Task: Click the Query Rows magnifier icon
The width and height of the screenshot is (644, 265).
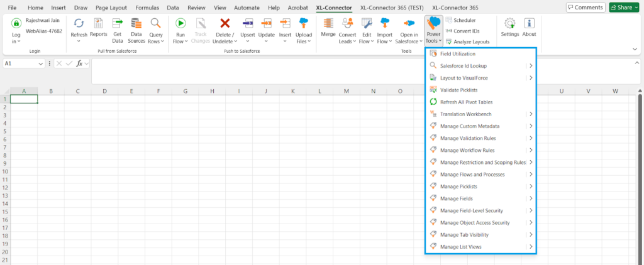Action: 156,23
